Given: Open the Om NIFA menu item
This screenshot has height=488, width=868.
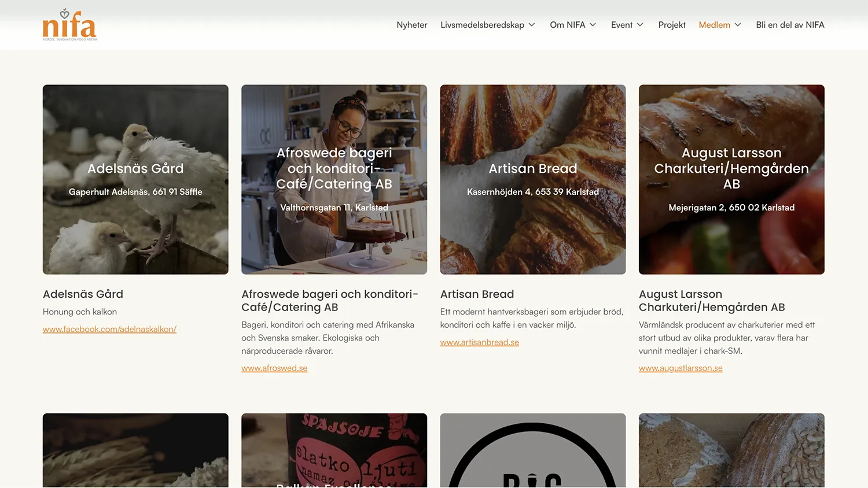Looking at the screenshot, I should pos(568,25).
